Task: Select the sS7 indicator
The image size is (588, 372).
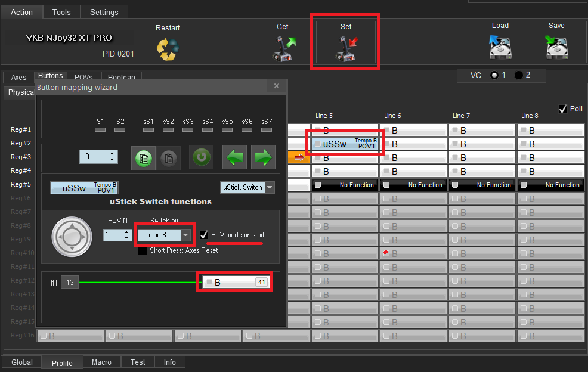Action: pos(267,129)
